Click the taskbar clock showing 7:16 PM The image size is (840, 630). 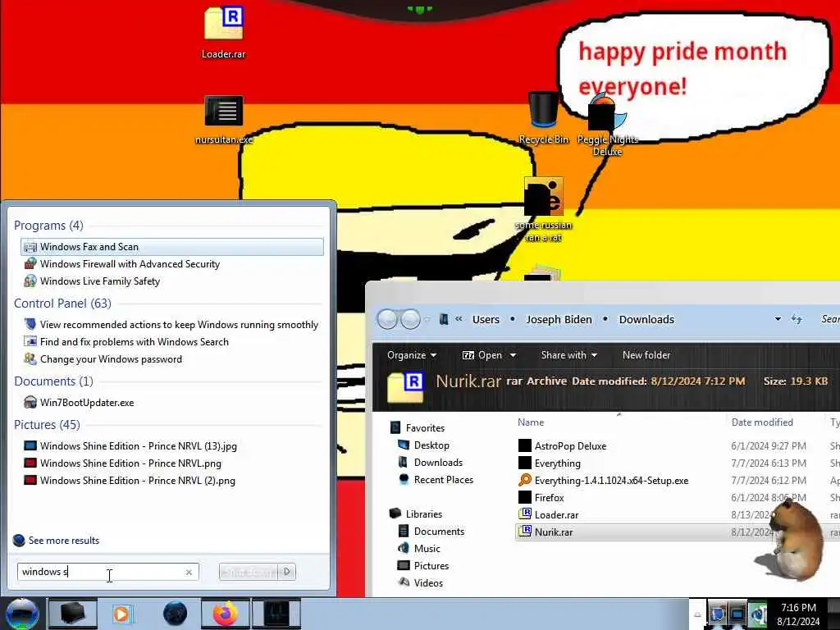[x=798, y=614]
